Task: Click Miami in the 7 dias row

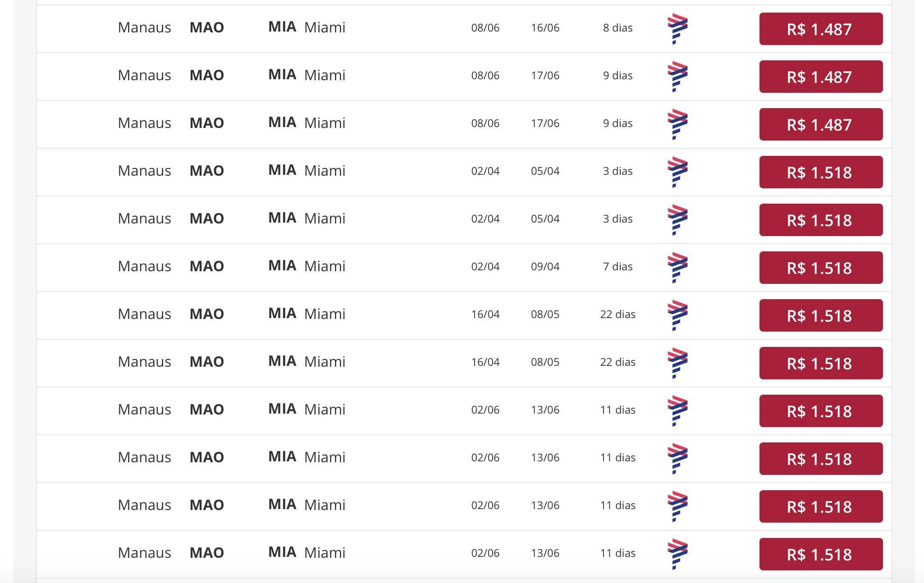Action: coord(325,266)
